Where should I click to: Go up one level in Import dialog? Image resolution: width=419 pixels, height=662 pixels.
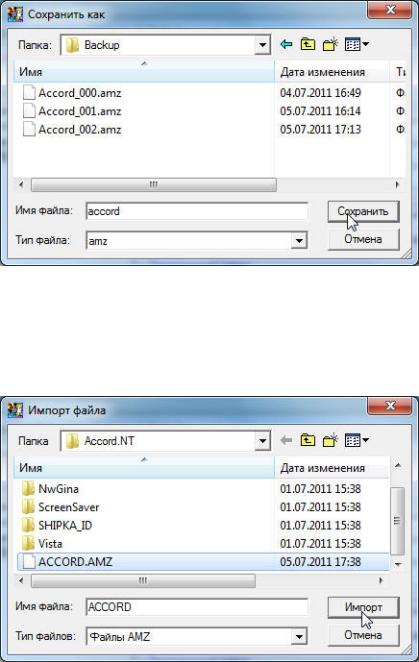pos(308,440)
